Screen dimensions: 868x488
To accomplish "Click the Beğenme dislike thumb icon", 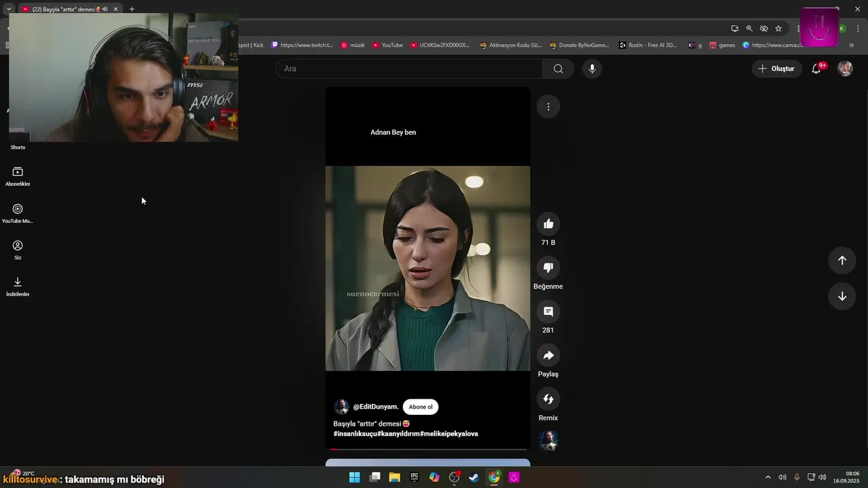I will click(x=548, y=268).
